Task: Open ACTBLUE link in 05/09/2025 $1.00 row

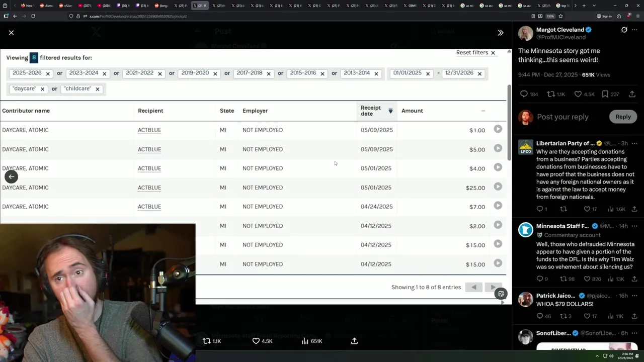Action: point(149,130)
